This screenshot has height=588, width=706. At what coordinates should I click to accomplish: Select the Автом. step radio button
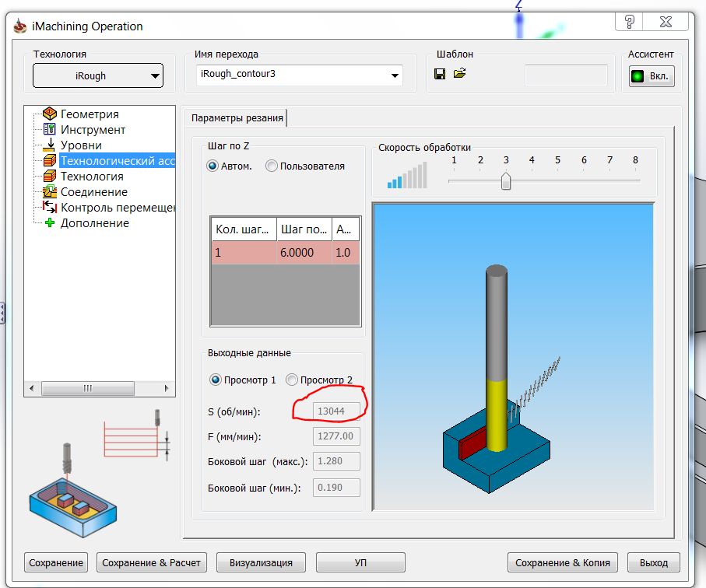pyautogui.click(x=213, y=166)
